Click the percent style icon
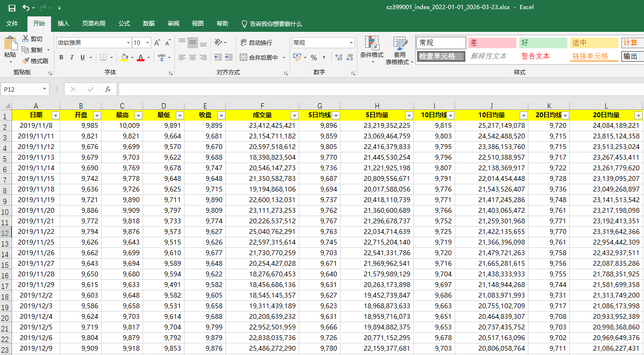The width and height of the screenshot is (644, 355). click(314, 57)
